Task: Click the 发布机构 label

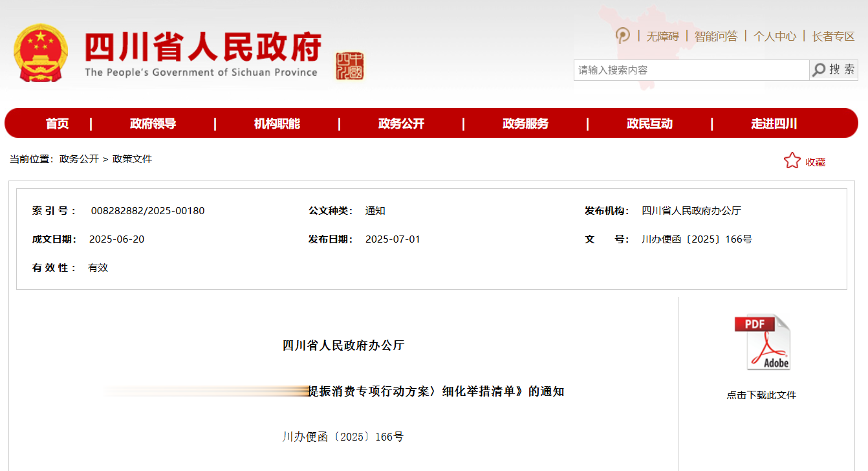Action: 607,211
